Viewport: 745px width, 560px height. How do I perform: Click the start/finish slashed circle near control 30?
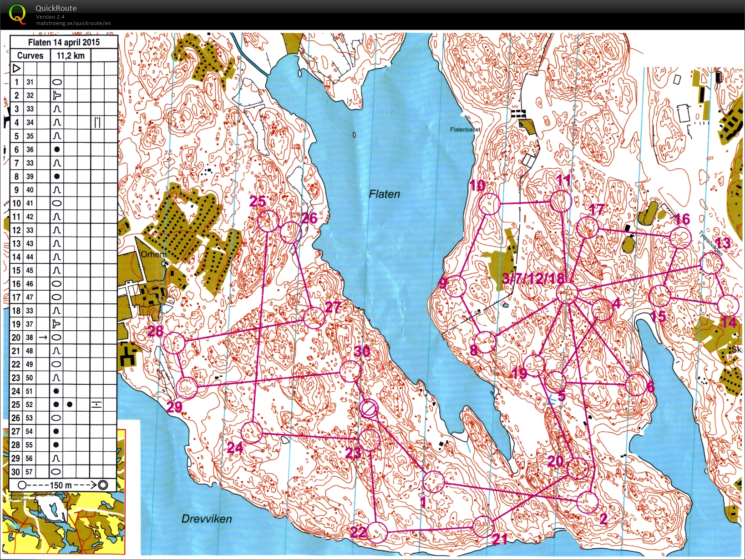(368, 409)
